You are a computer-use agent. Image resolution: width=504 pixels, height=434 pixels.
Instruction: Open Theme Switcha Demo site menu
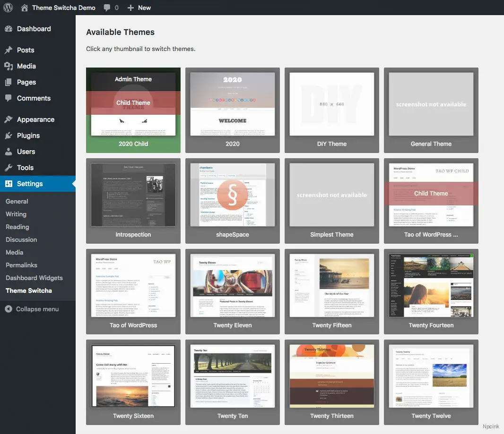pyautogui.click(x=63, y=8)
